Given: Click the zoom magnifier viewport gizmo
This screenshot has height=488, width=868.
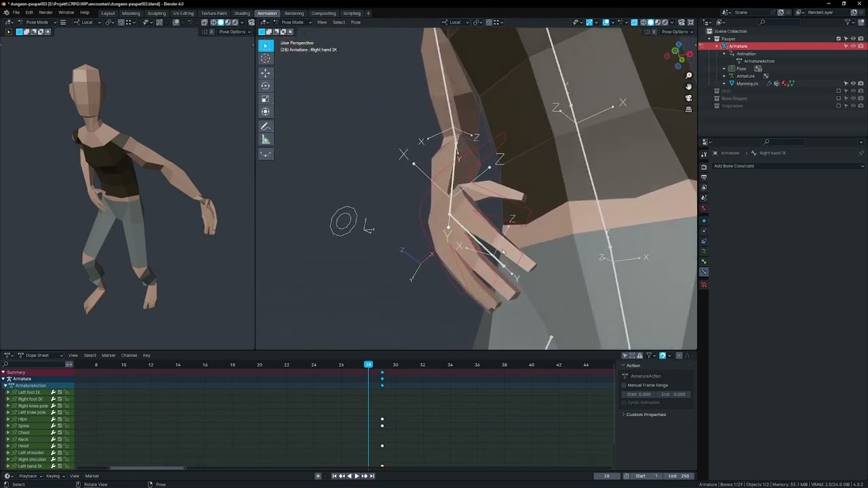Looking at the screenshot, I should tap(689, 76).
